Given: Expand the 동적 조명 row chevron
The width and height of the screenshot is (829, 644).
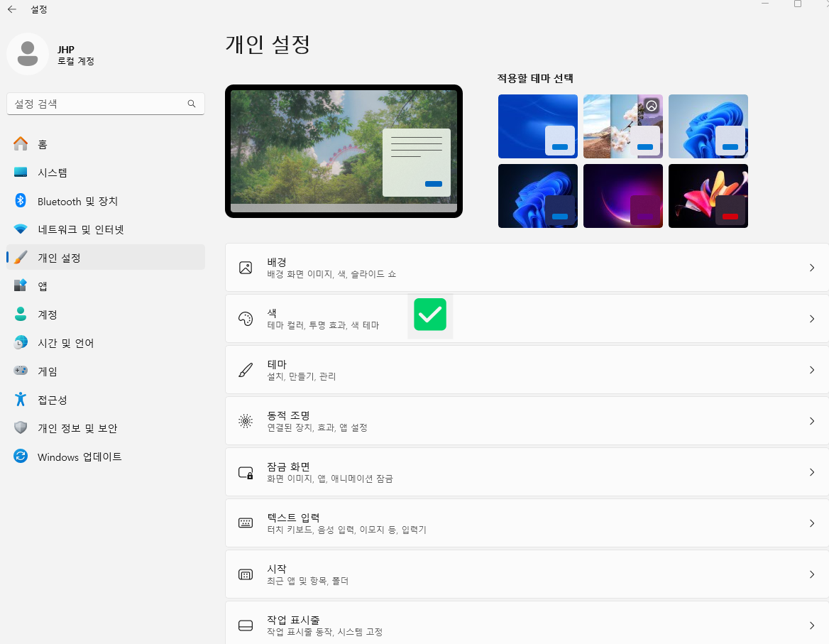Looking at the screenshot, I should (x=811, y=421).
